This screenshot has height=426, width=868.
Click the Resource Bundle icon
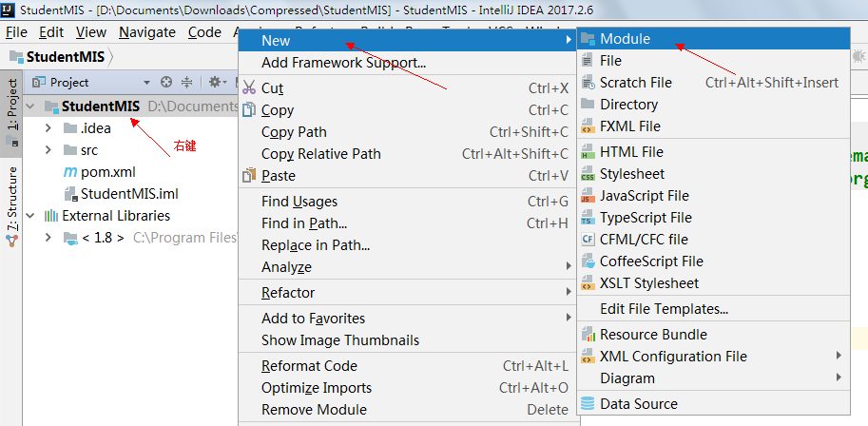point(588,335)
